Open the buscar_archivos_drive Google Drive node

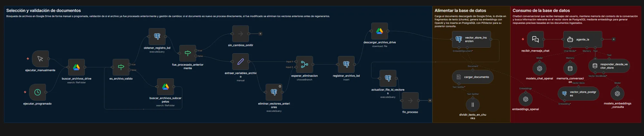click(76, 67)
